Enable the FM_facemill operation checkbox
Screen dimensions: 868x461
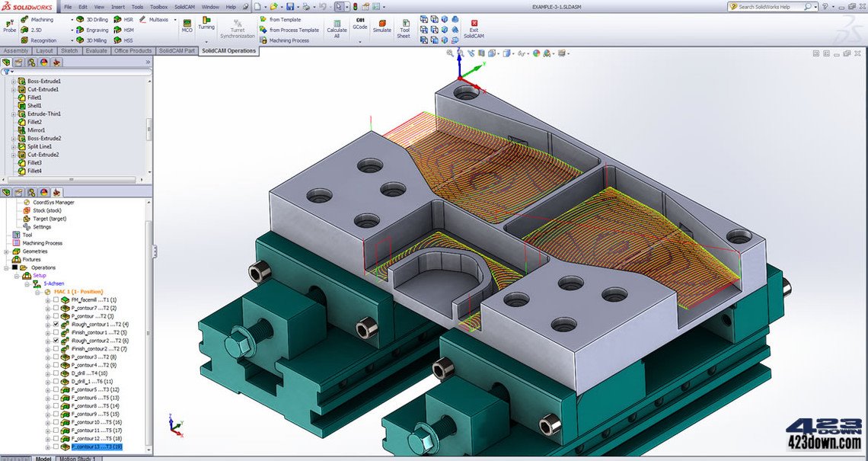(x=56, y=300)
